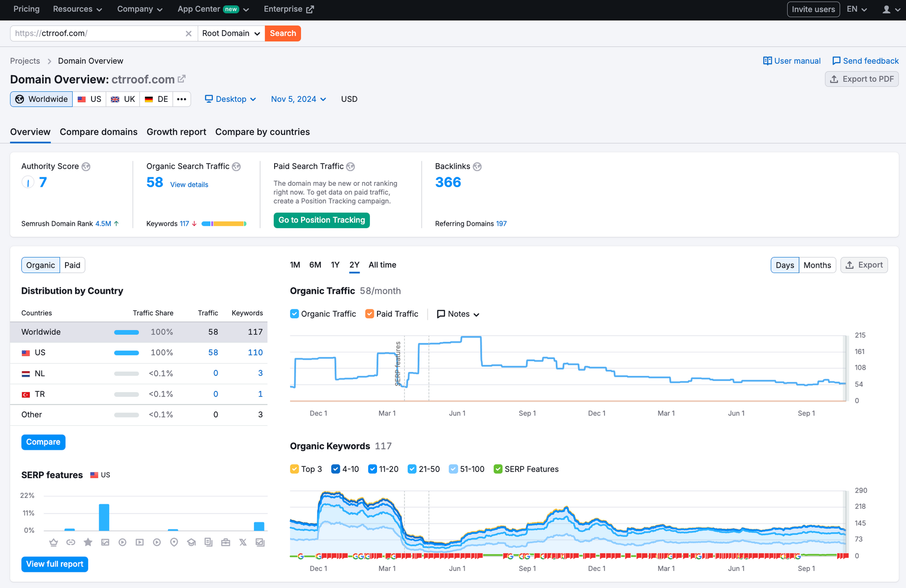This screenshot has height=588, width=906.
Task: Clear the domain search field
Action: point(188,33)
